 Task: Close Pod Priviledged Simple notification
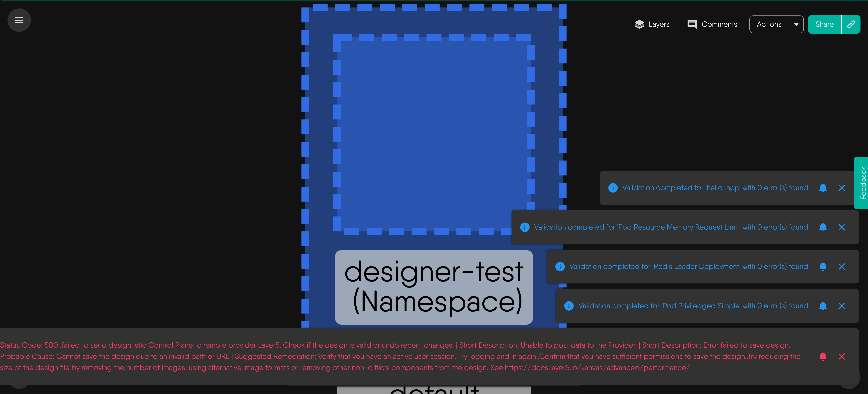coord(841,306)
